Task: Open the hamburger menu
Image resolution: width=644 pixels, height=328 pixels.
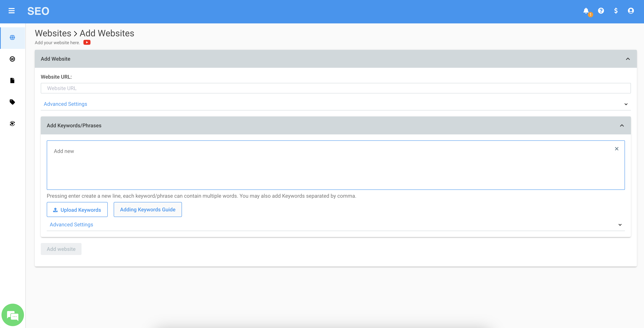Action: pos(12,11)
